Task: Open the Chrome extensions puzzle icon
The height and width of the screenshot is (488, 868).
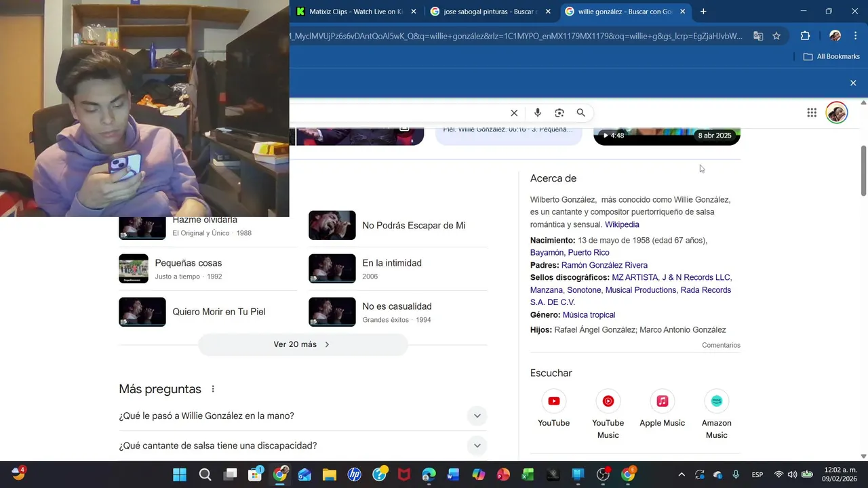Action: pos(805,36)
